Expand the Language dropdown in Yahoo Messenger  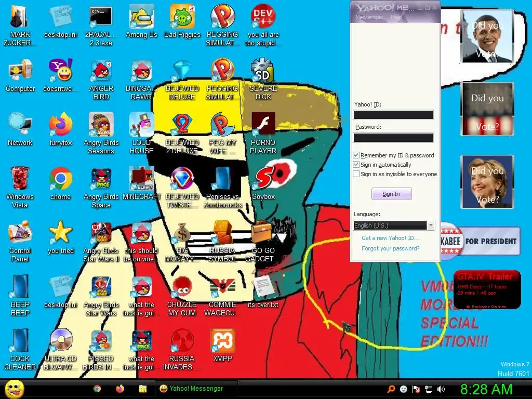click(x=431, y=225)
